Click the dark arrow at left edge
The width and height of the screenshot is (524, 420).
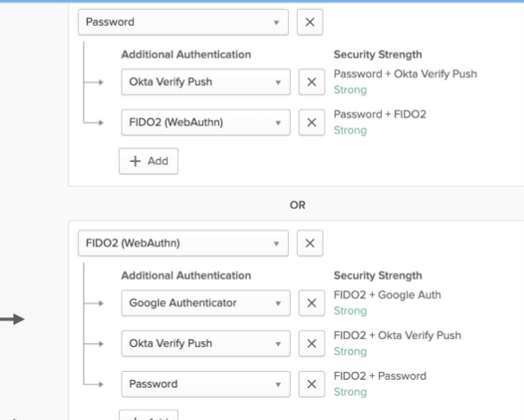coord(12,319)
